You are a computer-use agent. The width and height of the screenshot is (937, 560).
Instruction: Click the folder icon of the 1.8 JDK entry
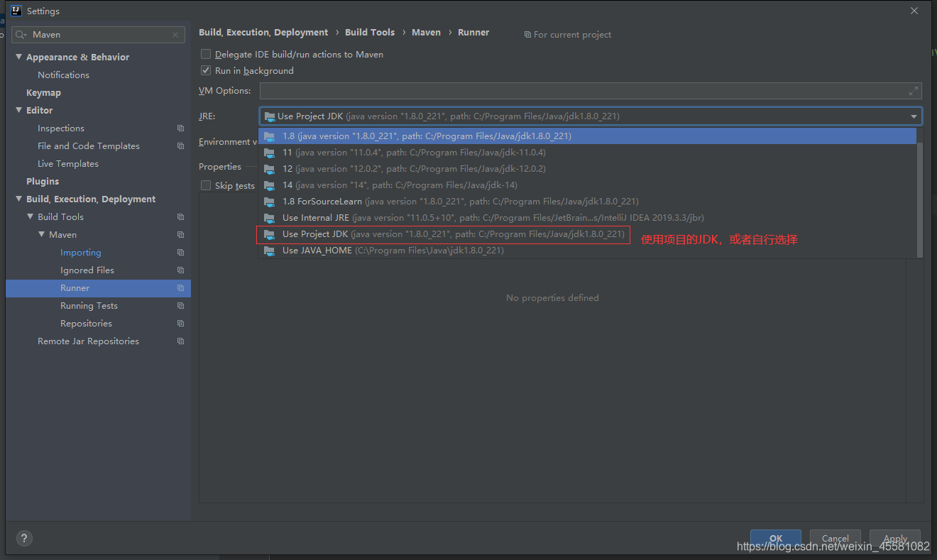pyautogui.click(x=269, y=136)
